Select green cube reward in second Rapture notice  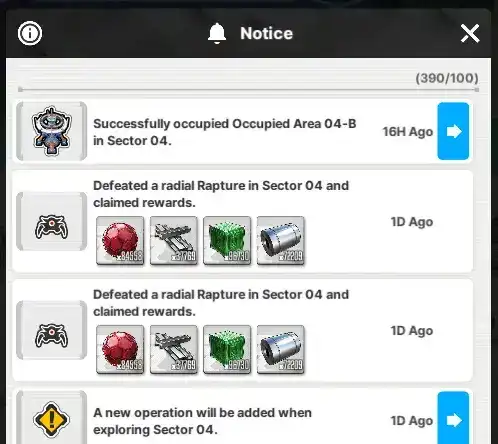pos(227,349)
